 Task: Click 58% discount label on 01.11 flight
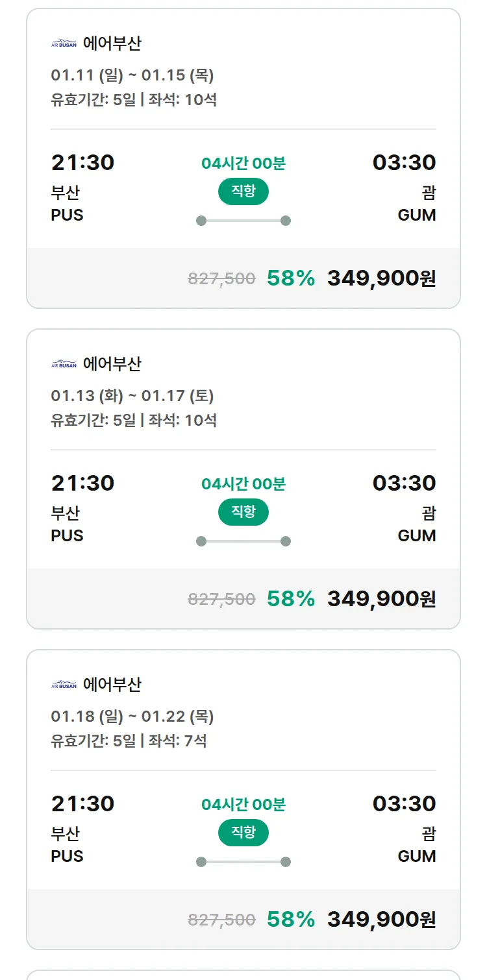click(290, 278)
